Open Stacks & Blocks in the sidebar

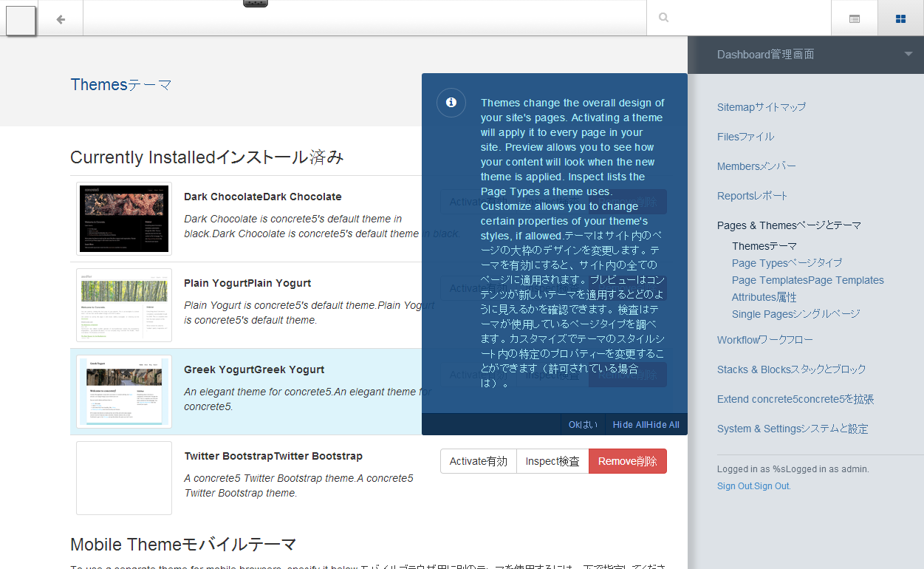[792, 369]
